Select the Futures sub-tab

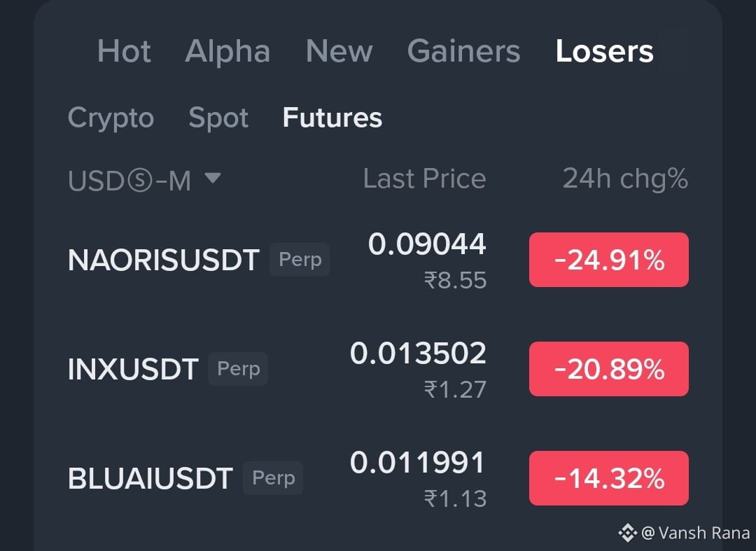332,118
